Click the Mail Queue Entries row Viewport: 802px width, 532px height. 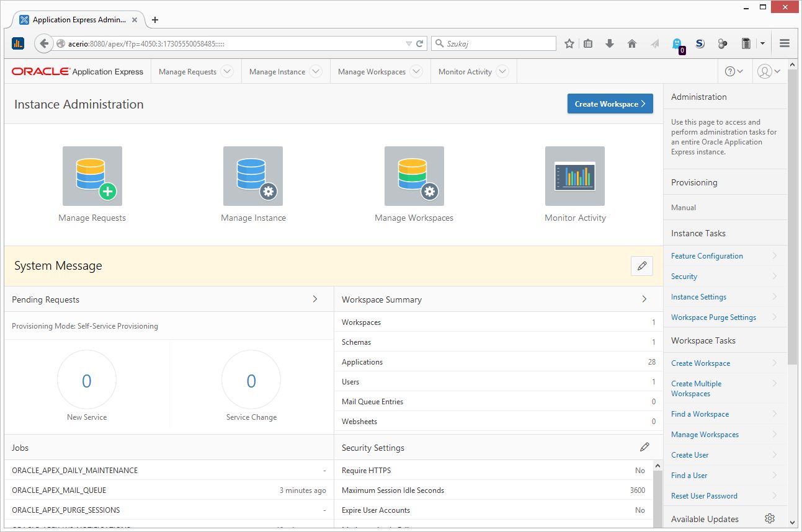[x=499, y=401]
